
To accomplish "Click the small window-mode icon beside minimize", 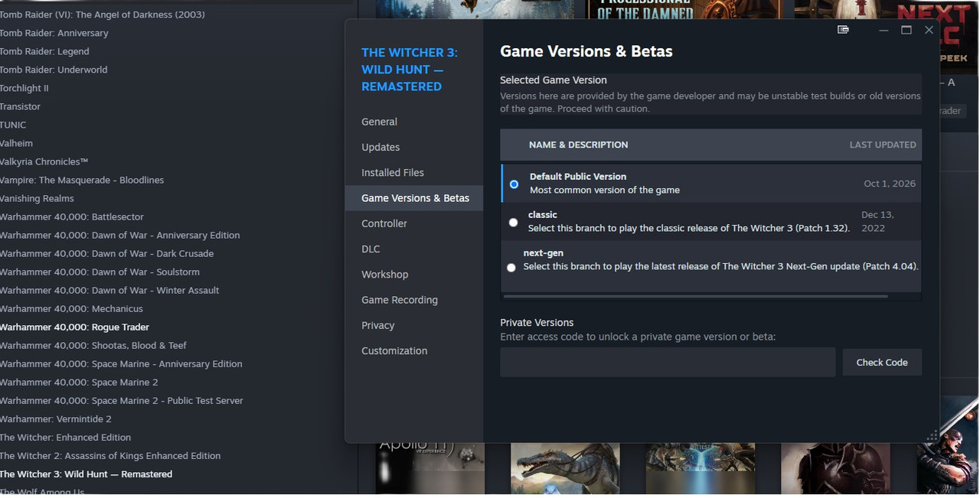I will 843,30.
